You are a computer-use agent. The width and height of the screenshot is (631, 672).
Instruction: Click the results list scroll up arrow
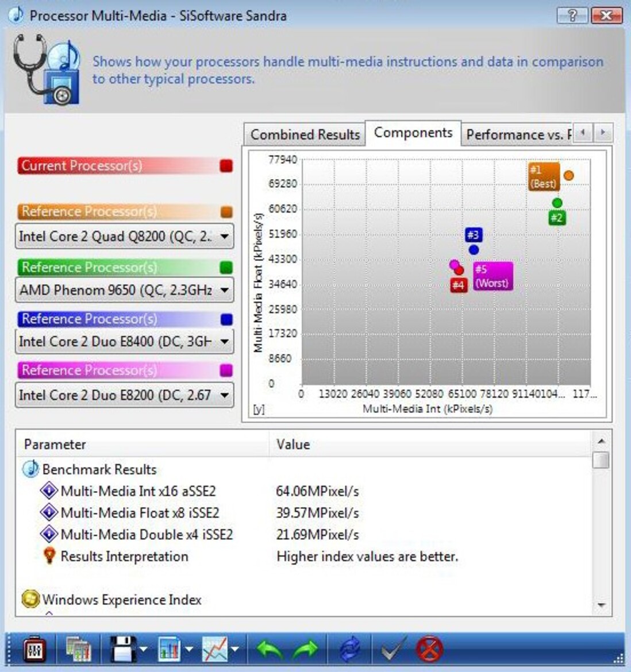[601, 441]
